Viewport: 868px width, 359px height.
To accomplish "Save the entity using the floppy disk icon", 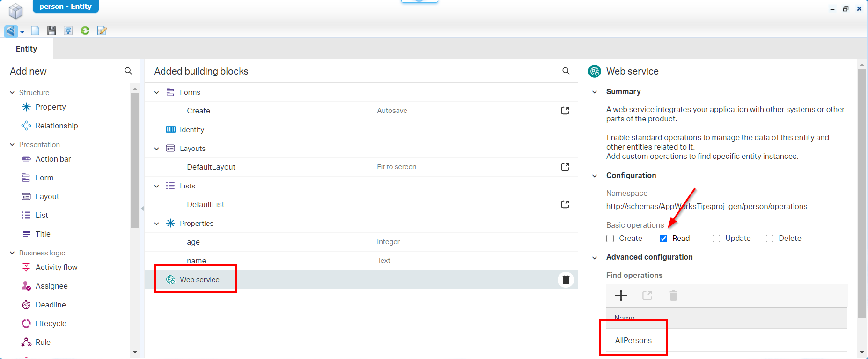I will (x=51, y=31).
